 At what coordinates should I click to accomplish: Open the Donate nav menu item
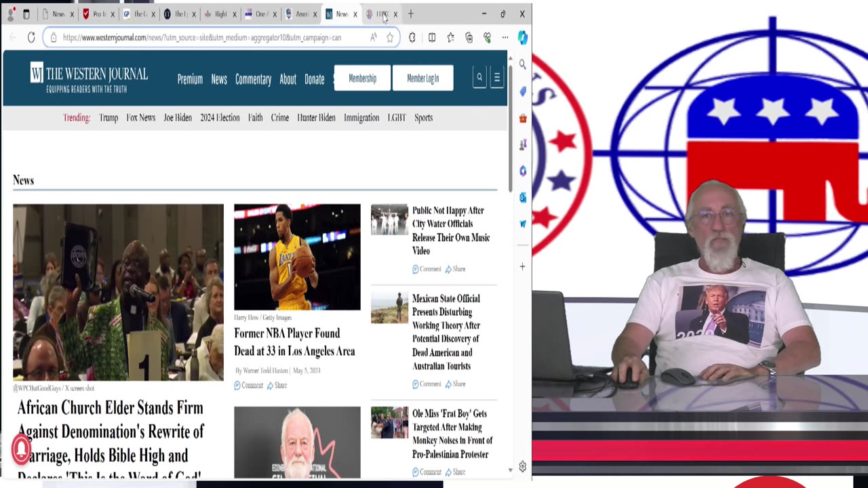tap(314, 79)
